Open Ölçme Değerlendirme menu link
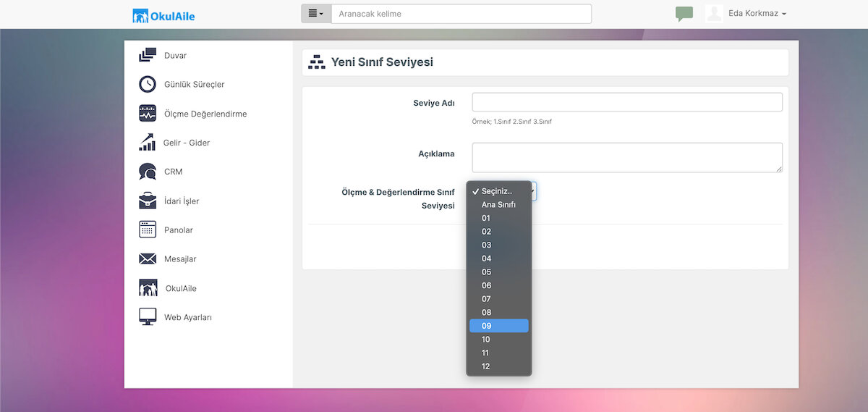Screen dimensions: 868x412 coord(205,114)
